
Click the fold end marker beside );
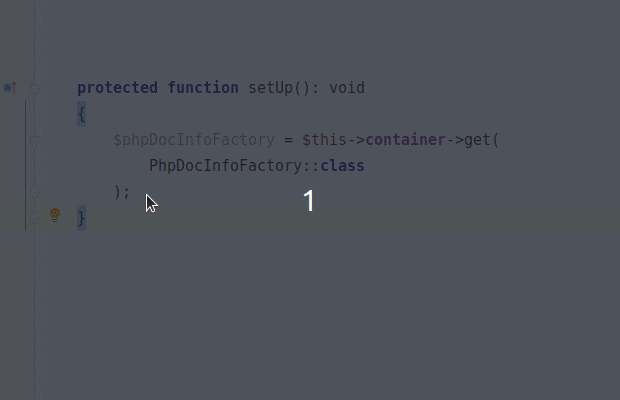click(34, 192)
